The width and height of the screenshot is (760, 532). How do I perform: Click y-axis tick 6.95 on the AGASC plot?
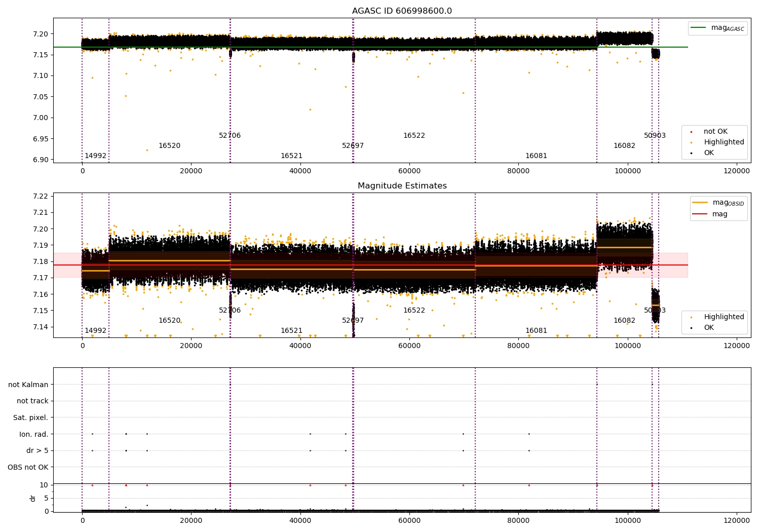pyautogui.click(x=41, y=139)
